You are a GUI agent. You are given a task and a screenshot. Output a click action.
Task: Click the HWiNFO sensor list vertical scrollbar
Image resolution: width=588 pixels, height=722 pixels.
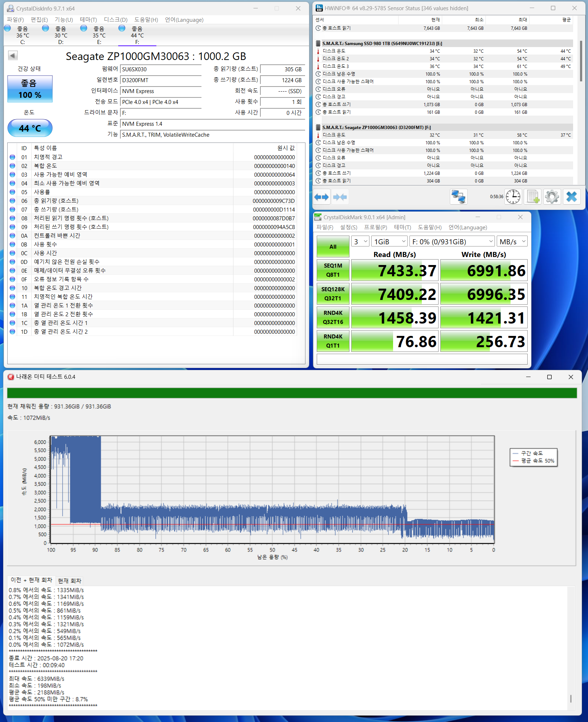[581, 62]
